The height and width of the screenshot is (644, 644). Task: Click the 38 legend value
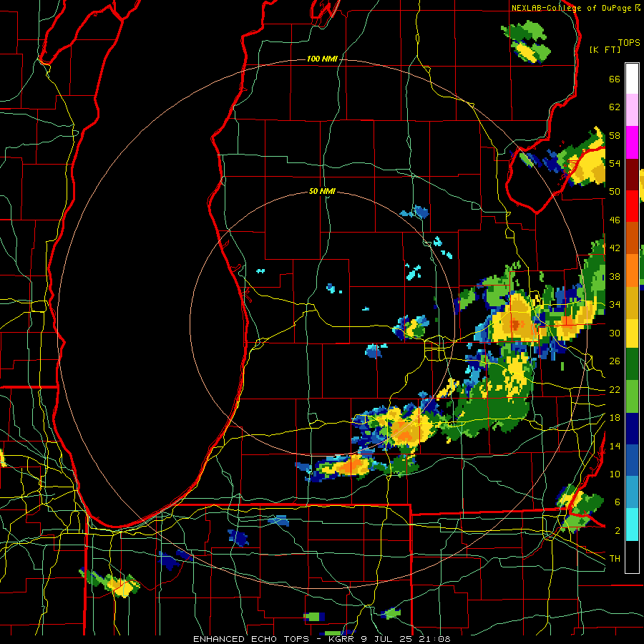click(x=615, y=276)
